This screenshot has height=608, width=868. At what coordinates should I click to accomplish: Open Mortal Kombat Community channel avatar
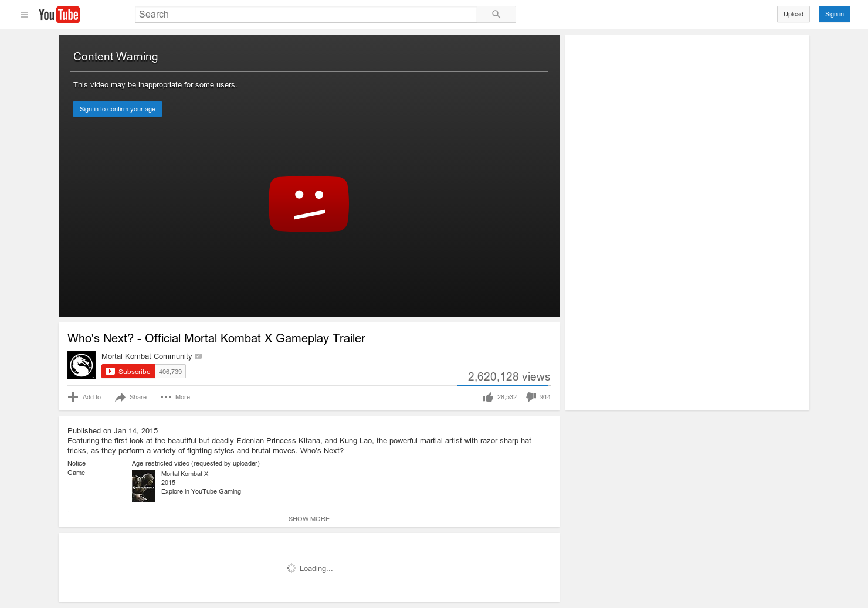pos(82,365)
